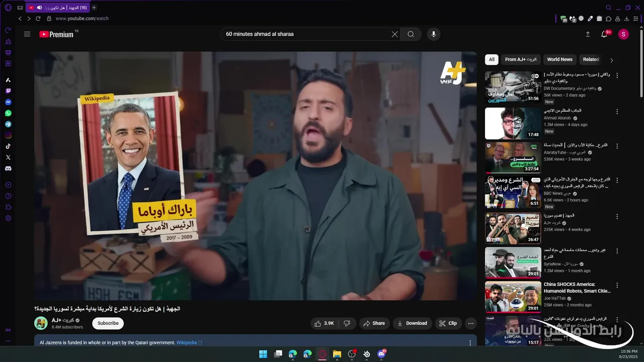The height and width of the screenshot is (362, 644).
Task: Reload the current page
Action: coord(38,19)
